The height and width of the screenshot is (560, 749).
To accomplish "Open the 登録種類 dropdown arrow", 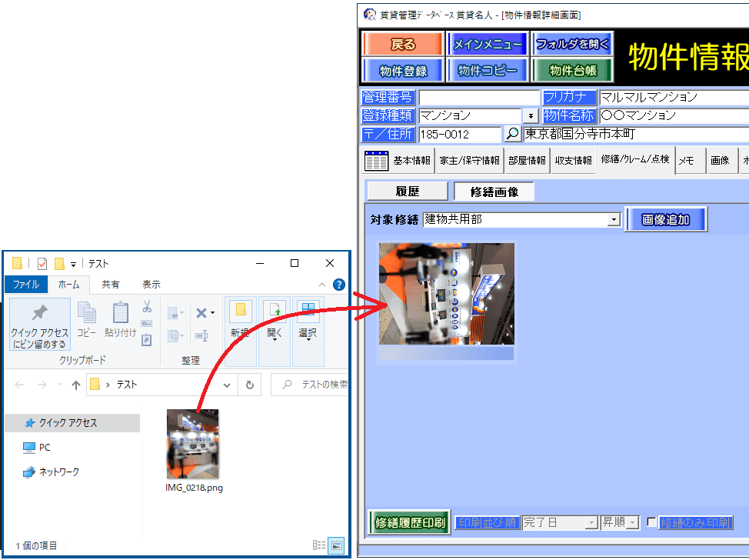I will pyautogui.click(x=531, y=116).
